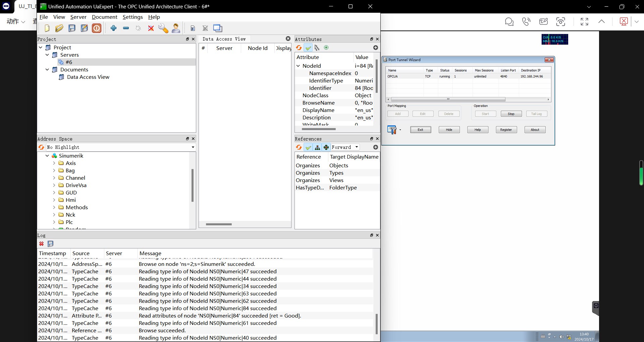Click Hide in Port Tunnel Wizard

tap(449, 130)
